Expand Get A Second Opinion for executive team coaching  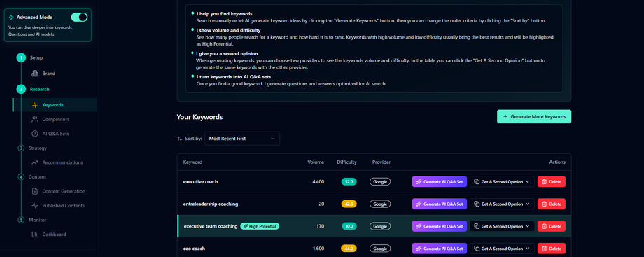click(503, 226)
